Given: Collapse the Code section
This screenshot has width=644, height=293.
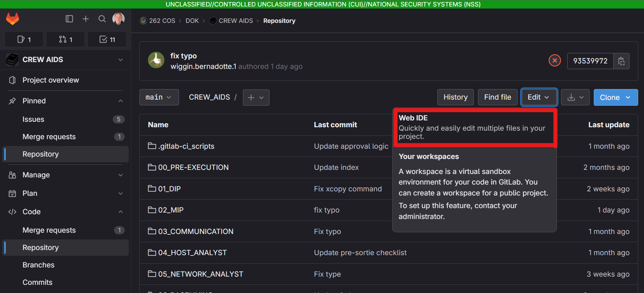Looking at the screenshot, I should 66,212.
